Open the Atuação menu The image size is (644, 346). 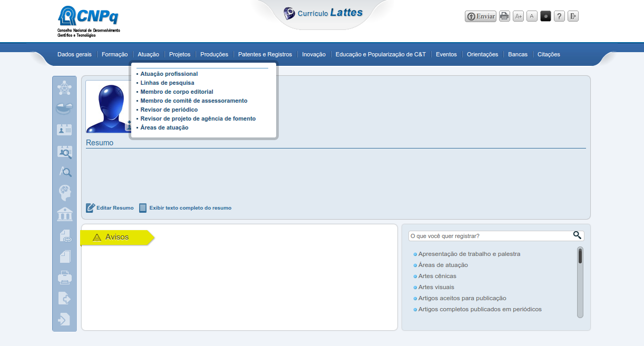click(148, 54)
